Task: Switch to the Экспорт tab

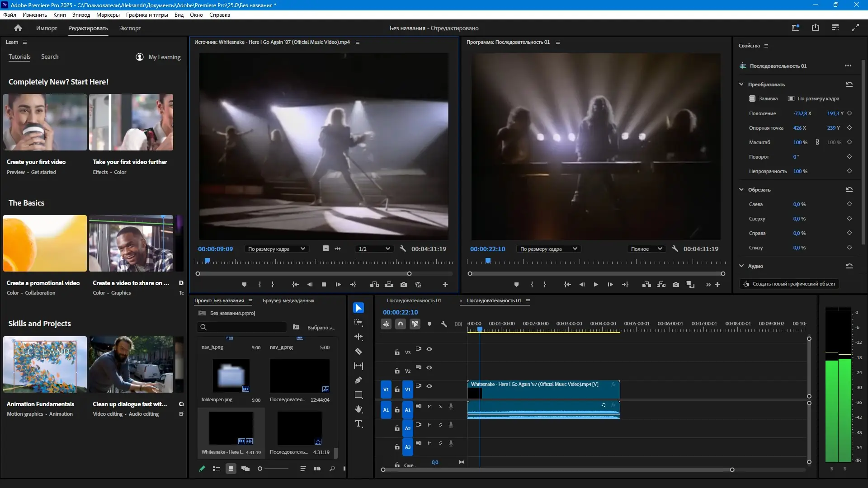Action: (x=130, y=28)
